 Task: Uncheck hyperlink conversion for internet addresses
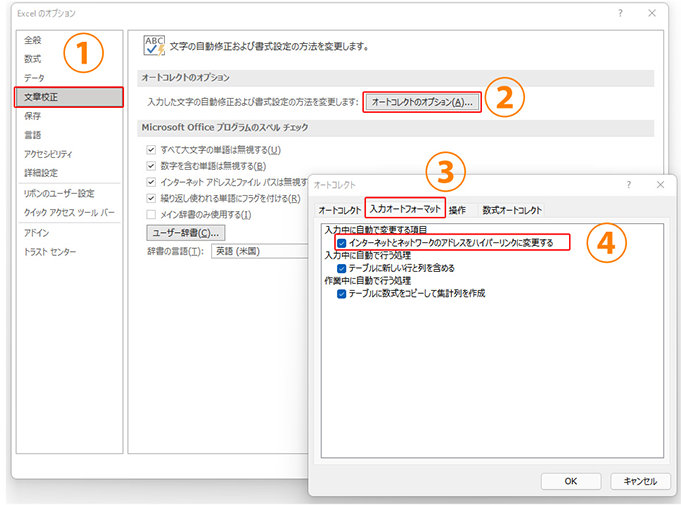pos(341,243)
